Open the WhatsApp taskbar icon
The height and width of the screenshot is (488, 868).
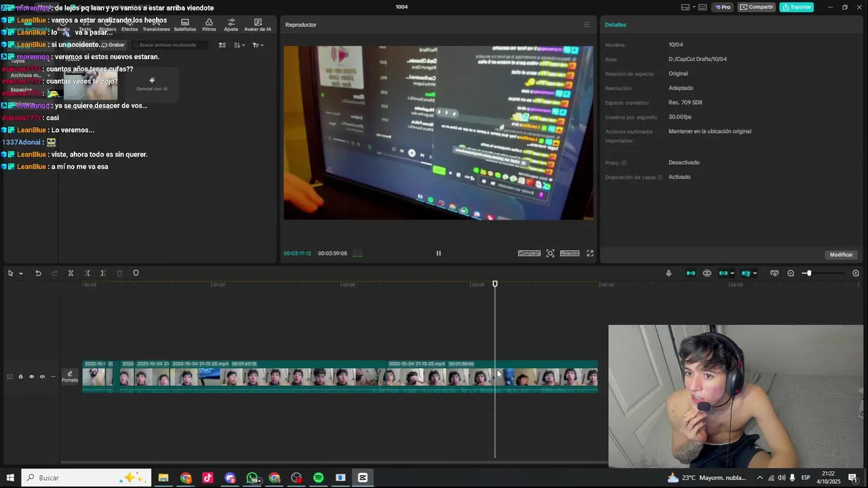coord(252,478)
